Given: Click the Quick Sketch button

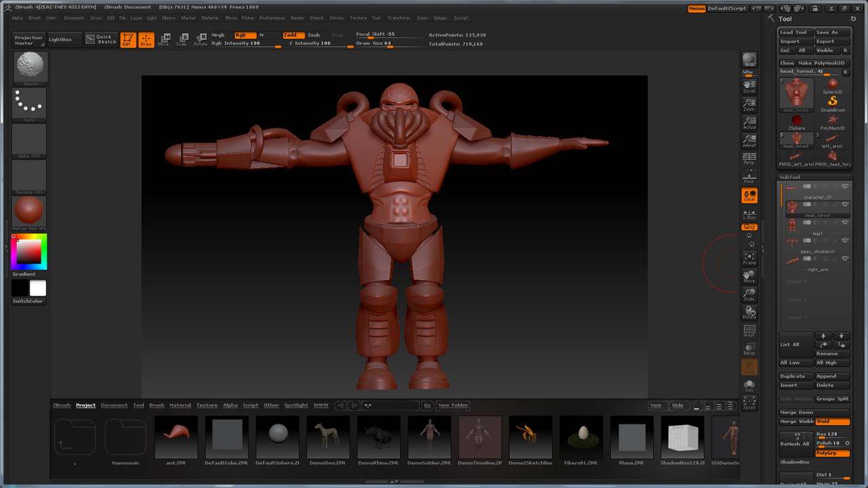Looking at the screenshot, I should [x=100, y=40].
